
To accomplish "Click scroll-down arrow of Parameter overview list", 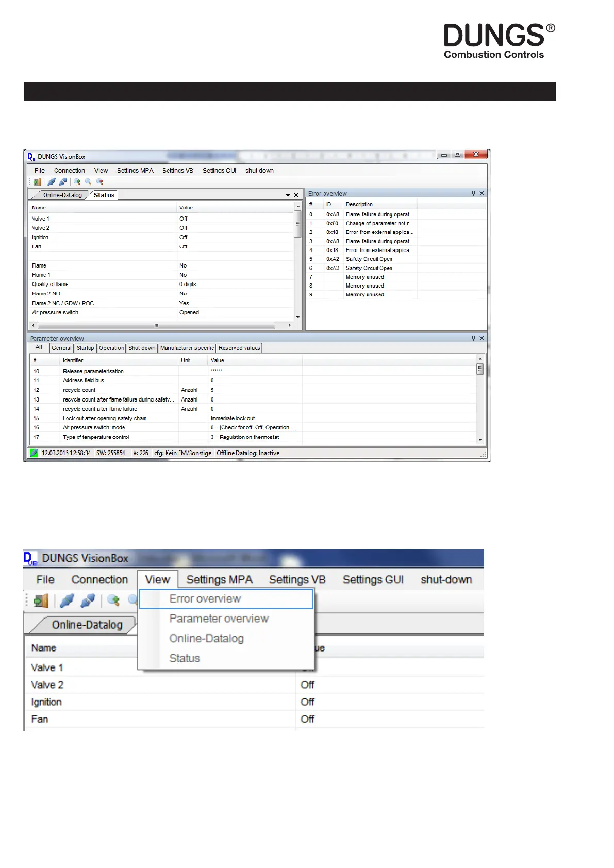I will (480, 440).
